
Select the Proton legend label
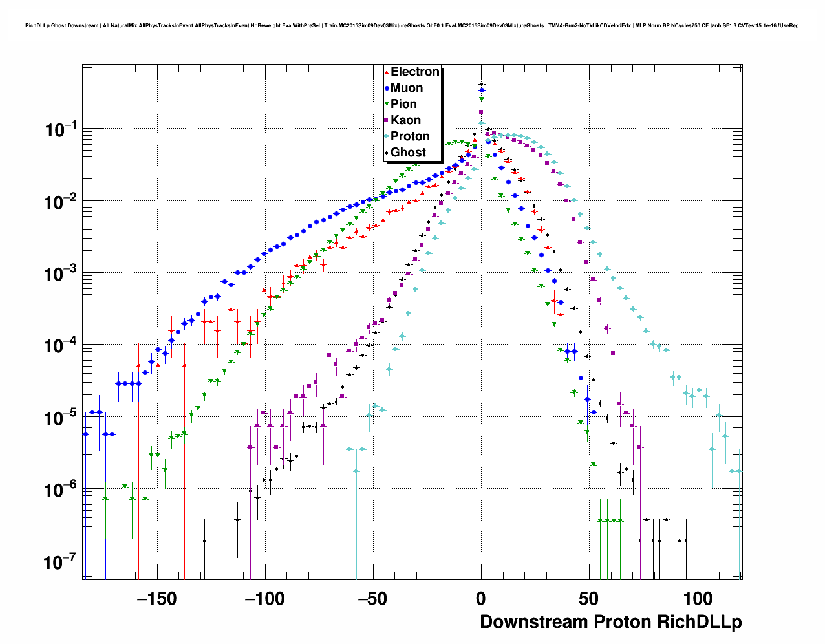[x=410, y=136]
